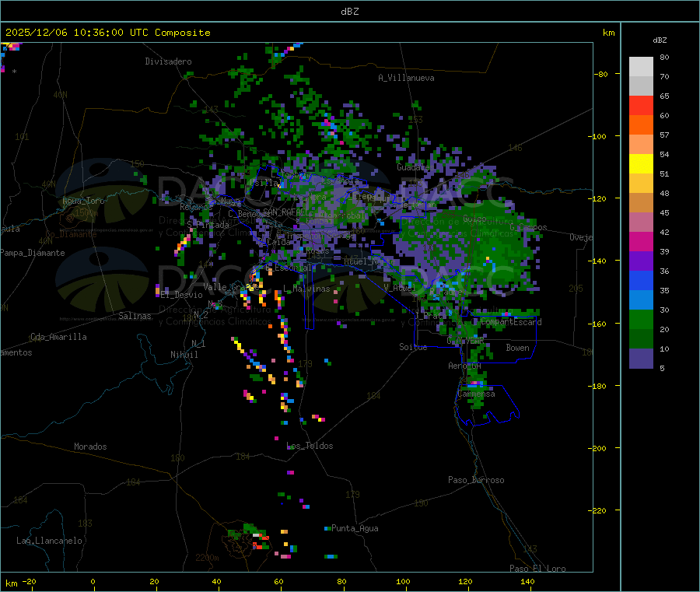Click the 'N_1' map label
The image size is (700, 592).
tap(198, 343)
